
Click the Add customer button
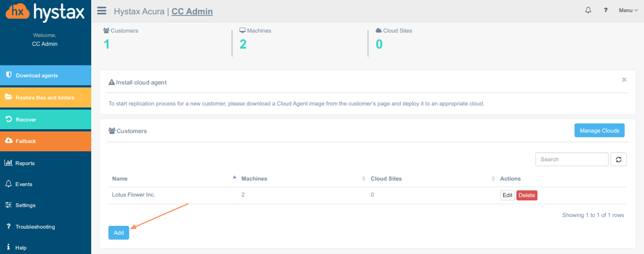(x=119, y=232)
